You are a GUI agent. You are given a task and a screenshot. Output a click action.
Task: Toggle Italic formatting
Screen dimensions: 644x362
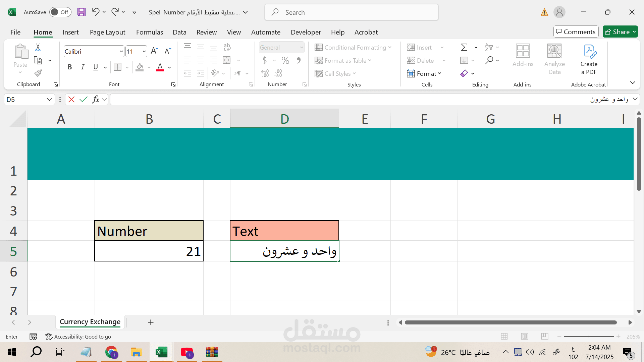(x=83, y=67)
